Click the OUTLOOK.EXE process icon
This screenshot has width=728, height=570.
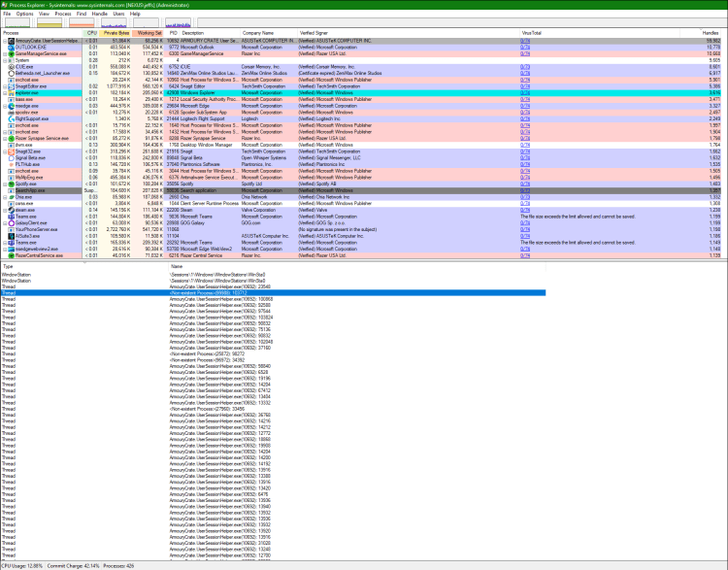pos(11,48)
